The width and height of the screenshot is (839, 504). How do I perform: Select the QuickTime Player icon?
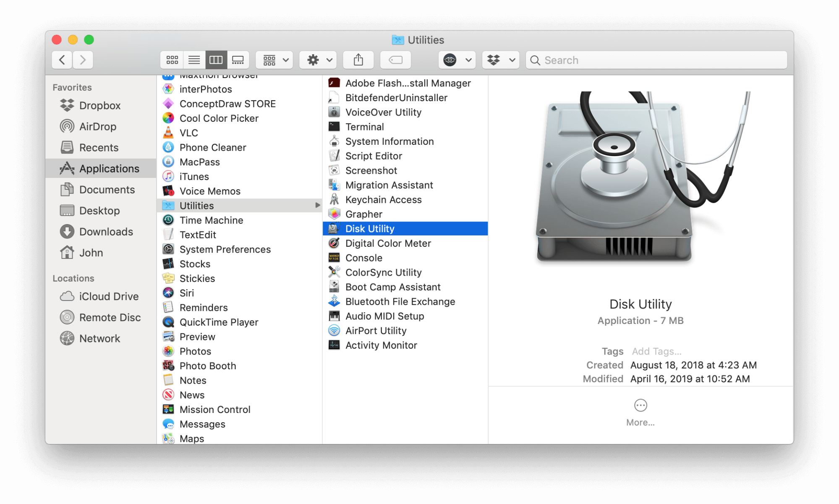[168, 322]
